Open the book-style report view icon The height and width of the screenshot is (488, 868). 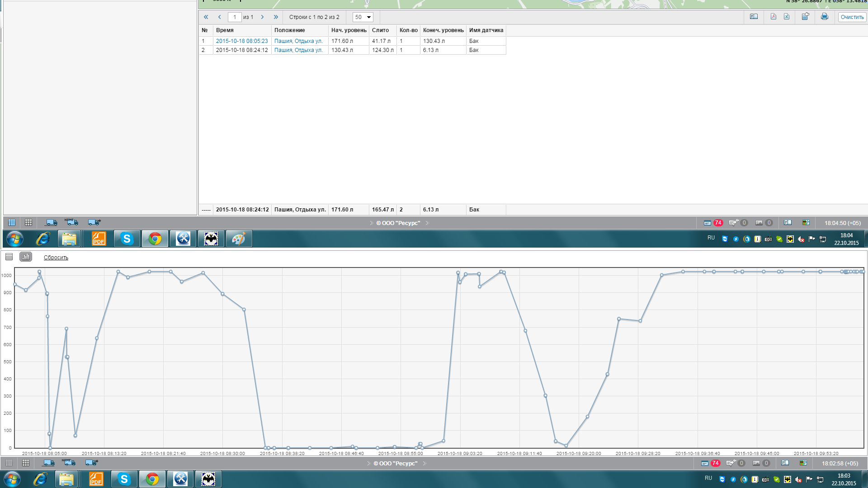pyautogui.click(x=754, y=17)
